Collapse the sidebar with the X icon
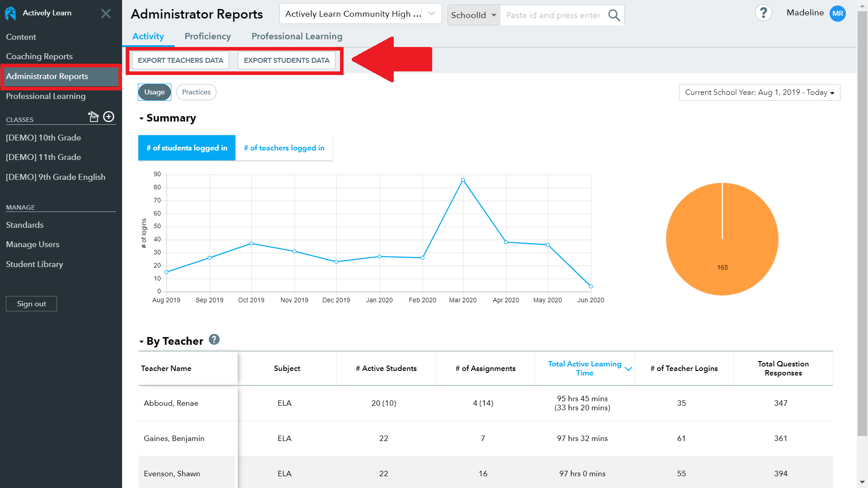Screen dimensions: 868x488 (106, 13)
